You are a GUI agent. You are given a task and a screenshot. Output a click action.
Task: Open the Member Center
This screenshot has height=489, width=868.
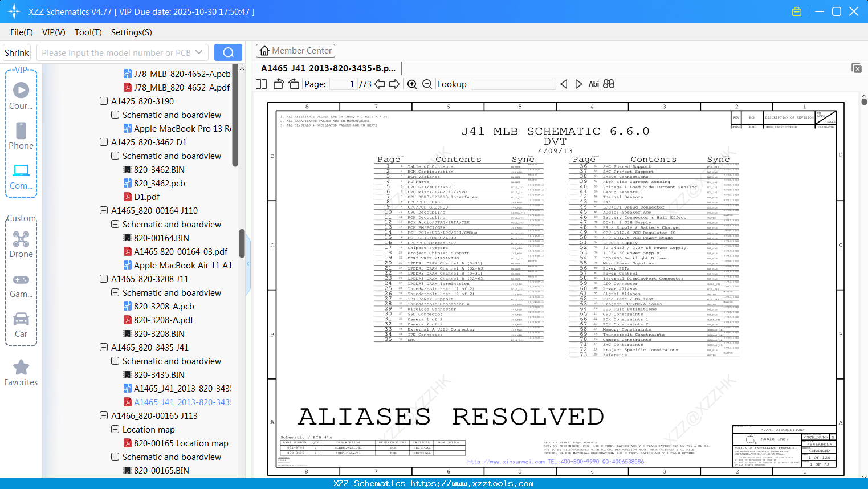point(295,51)
